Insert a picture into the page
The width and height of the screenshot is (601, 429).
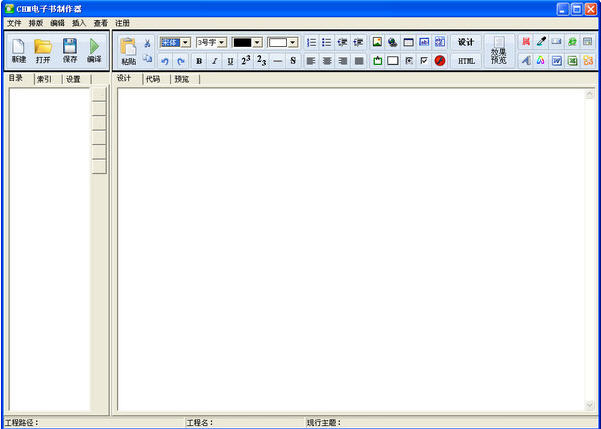pos(377,42)
